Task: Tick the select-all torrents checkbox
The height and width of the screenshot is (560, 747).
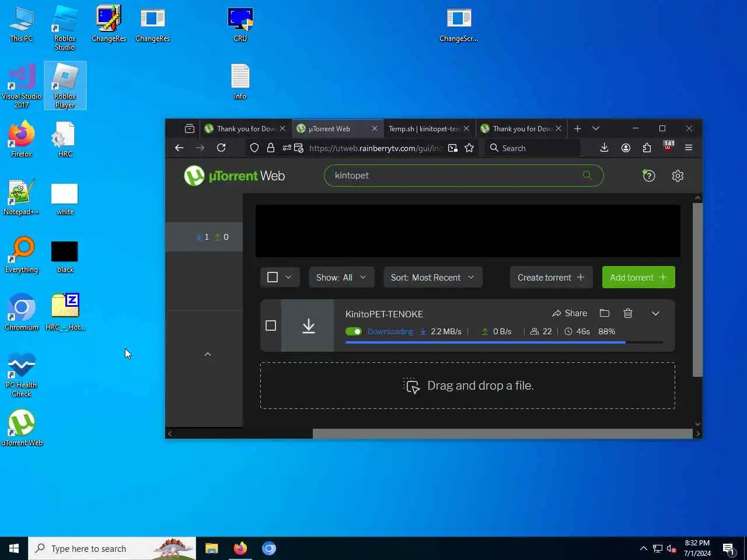Action: [273, 277]
